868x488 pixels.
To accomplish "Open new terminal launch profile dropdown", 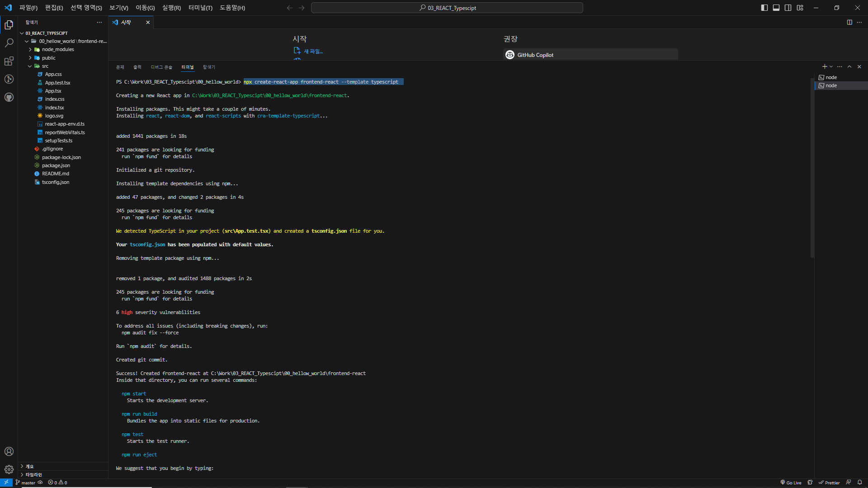I will tap(831, 67).
